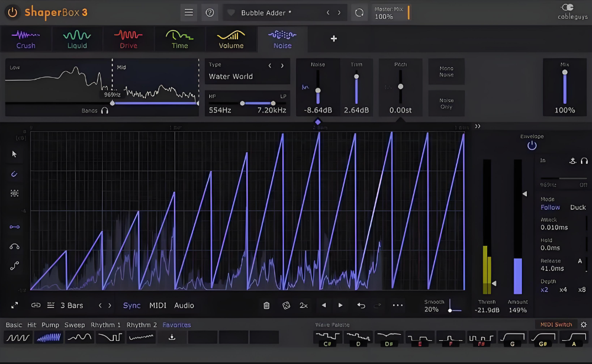Select the pointer arrow tool

click(14, 154)
